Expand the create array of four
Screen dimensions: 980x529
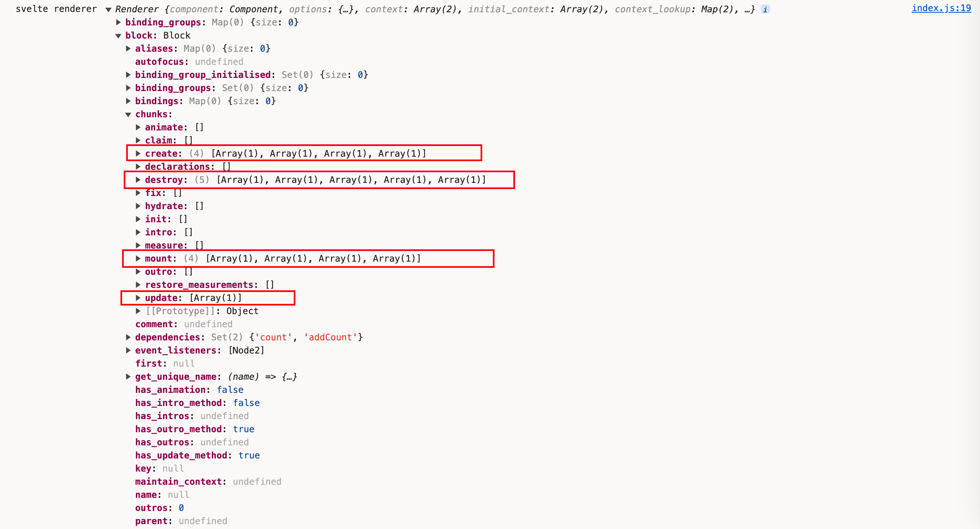[x=138, y=153]
